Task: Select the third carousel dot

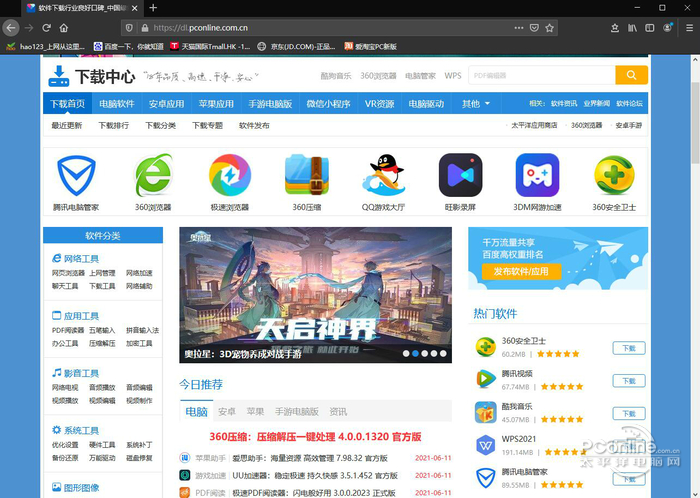Action: 425,353
